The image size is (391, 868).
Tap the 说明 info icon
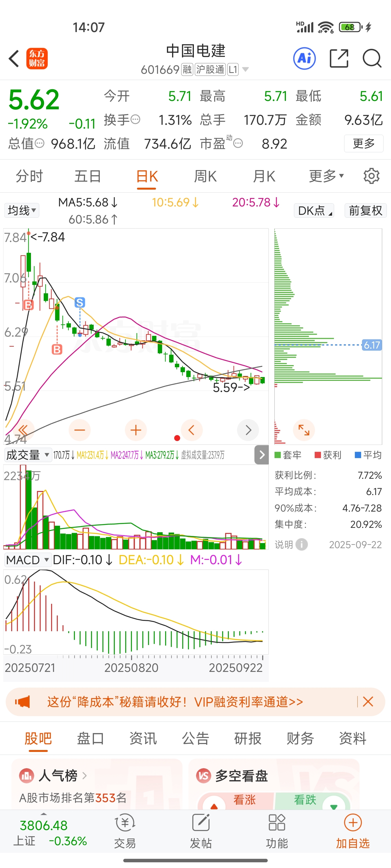[x=301, y=544]
